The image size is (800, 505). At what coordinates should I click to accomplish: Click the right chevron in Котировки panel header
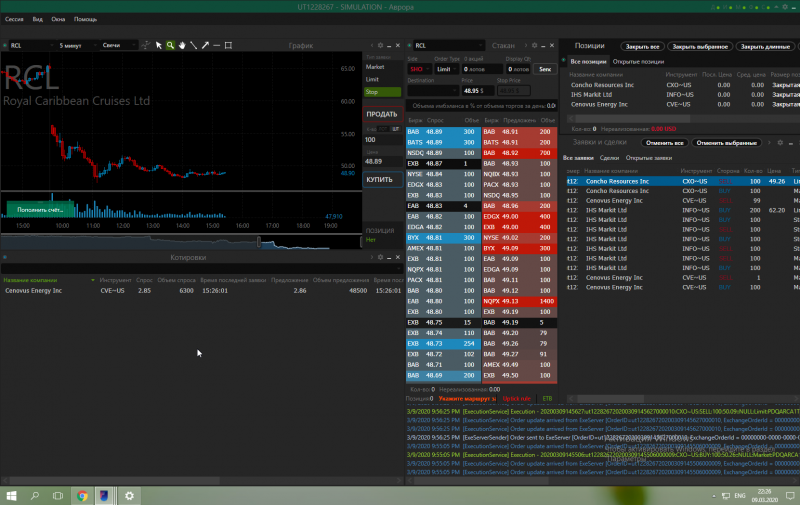[371, 257]
